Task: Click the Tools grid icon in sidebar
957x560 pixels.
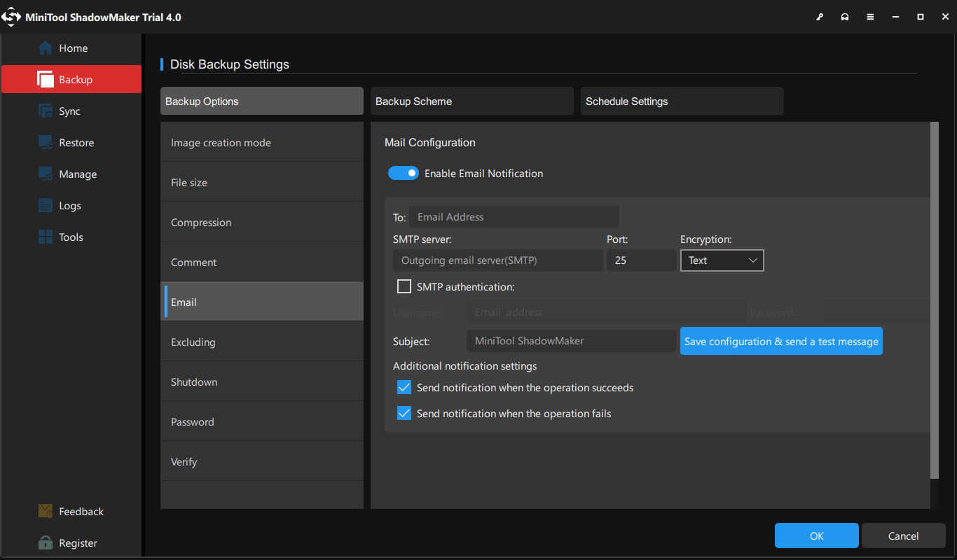Action: click(46, 237)
